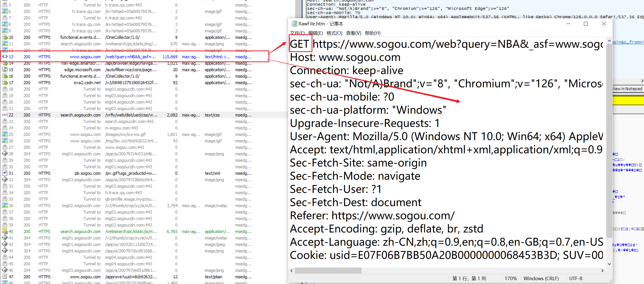Open the 查看(V) menu in Notepad
644x284 pixels.
click(x=353, y=33)
